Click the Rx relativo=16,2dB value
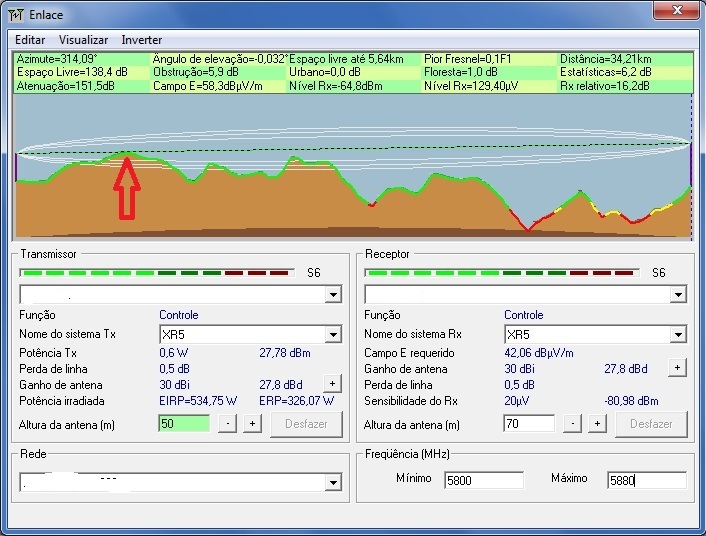This screenshot has height=536, width=706. pos(605,86)
